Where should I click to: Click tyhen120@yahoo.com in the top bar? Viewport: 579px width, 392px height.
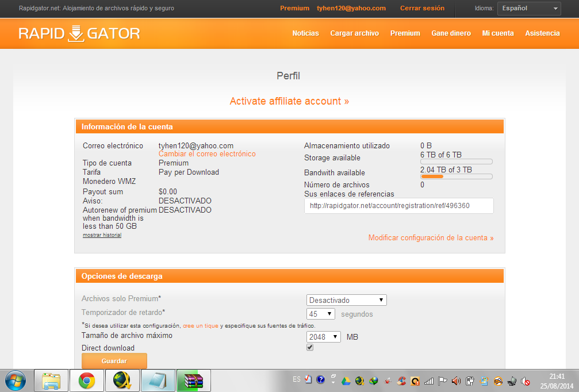[351, 8]
